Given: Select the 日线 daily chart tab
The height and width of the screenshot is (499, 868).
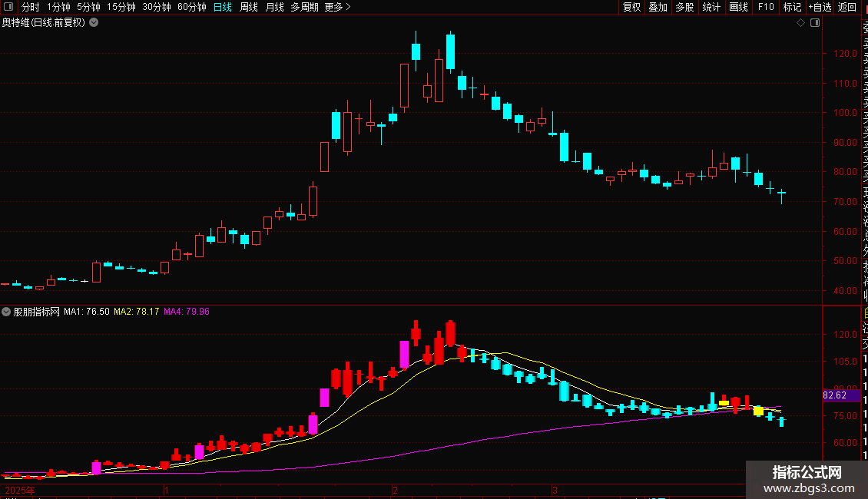Looking at the screenshot, I should 223,7.
